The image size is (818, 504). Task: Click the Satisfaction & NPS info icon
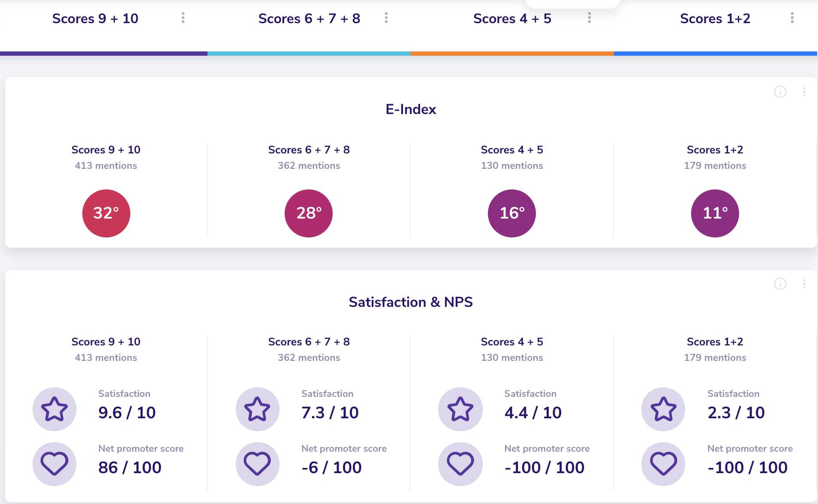pyautogui.click(x=780, y=284)
